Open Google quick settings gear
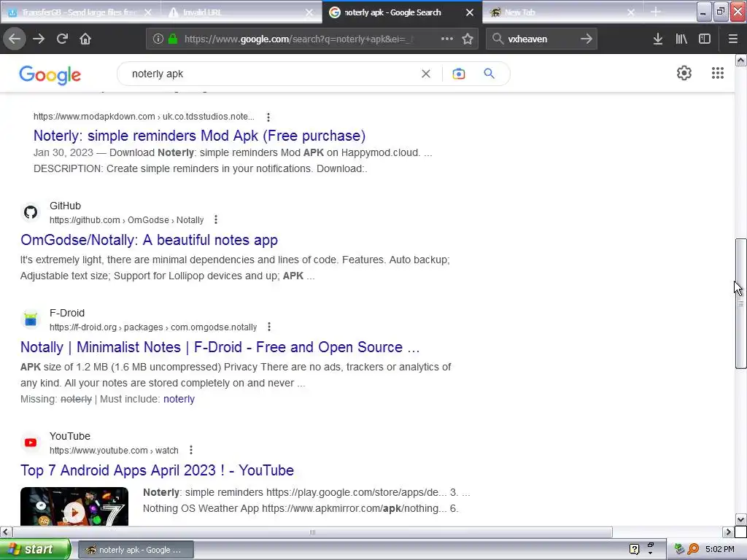 [684, 73]
